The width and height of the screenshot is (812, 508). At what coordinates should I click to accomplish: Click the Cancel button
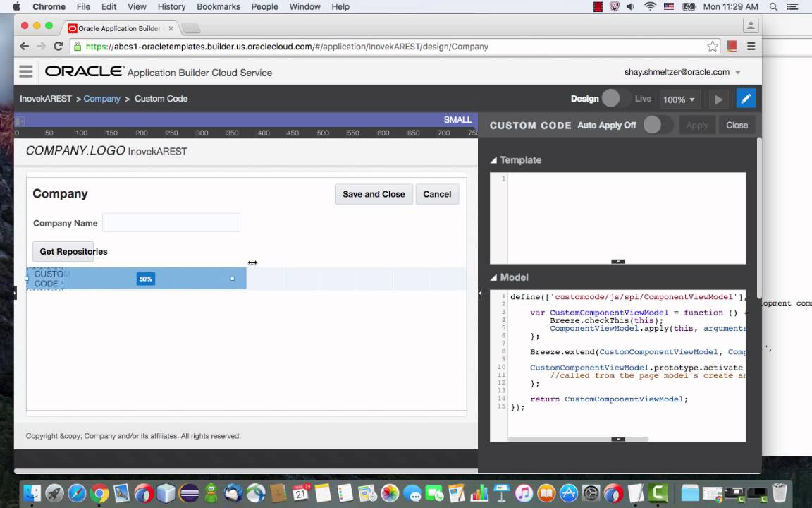click(x=437, y=194)
